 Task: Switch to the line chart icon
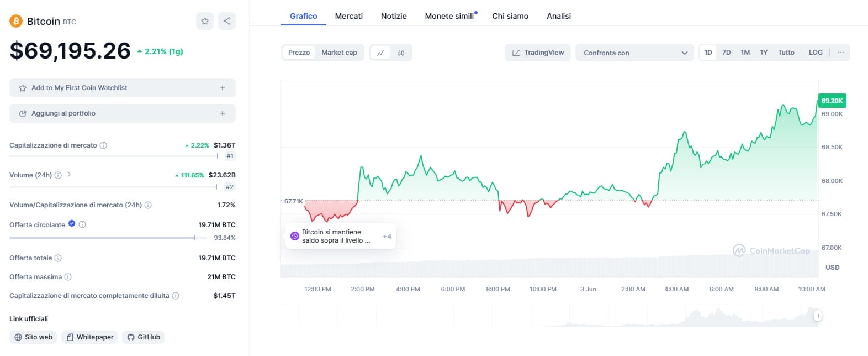tap(380, 53)
